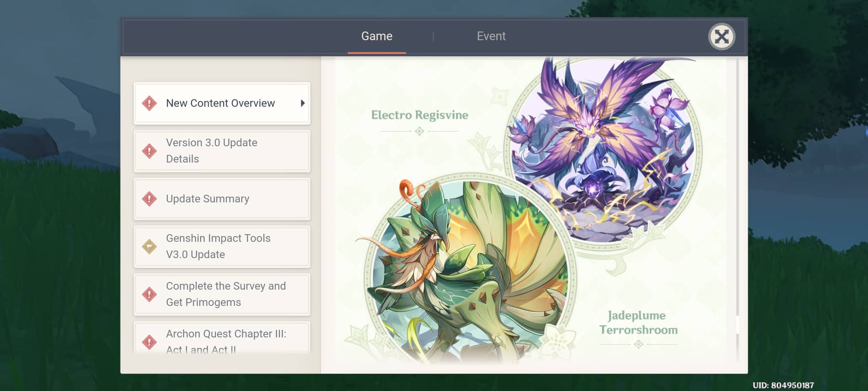The width and height of the screenshot is (868, 391).
Task: Click red alert icon beside Archon Quest Chapter III
Action: pos(149,342)
